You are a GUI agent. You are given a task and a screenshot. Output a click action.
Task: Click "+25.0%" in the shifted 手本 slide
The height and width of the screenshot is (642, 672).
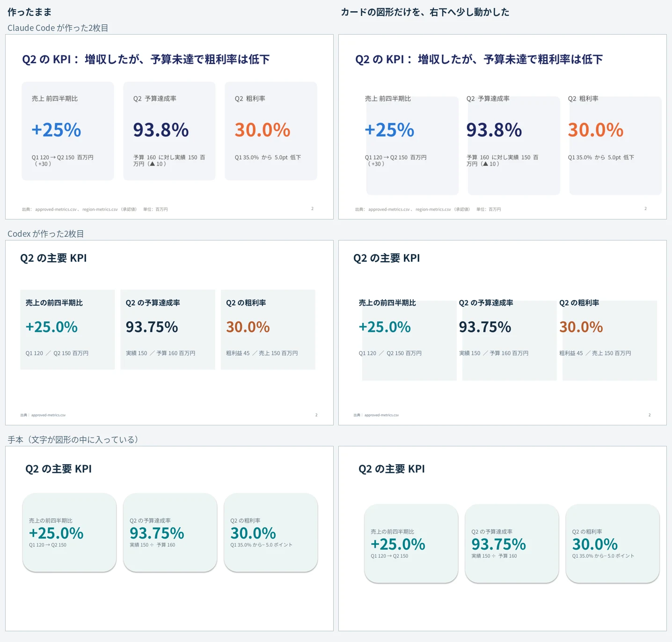pyautogui.click(x=398, y=545)
